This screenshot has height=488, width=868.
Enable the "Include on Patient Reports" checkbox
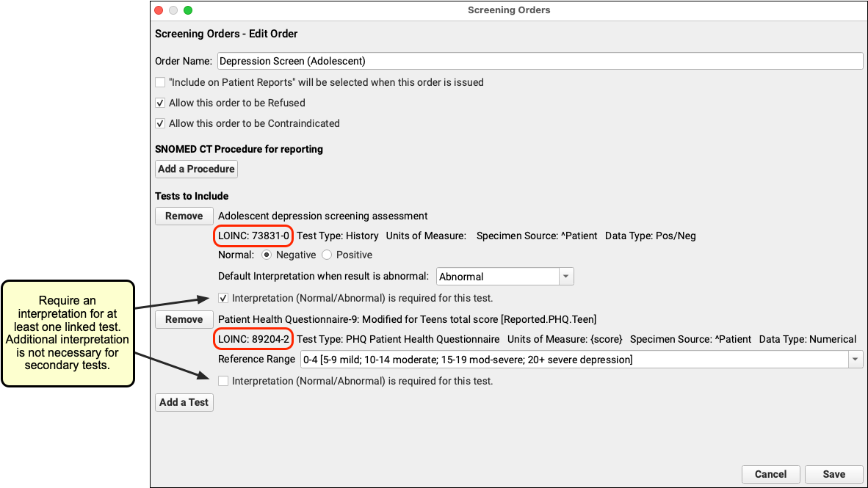(x=160, y=82)
